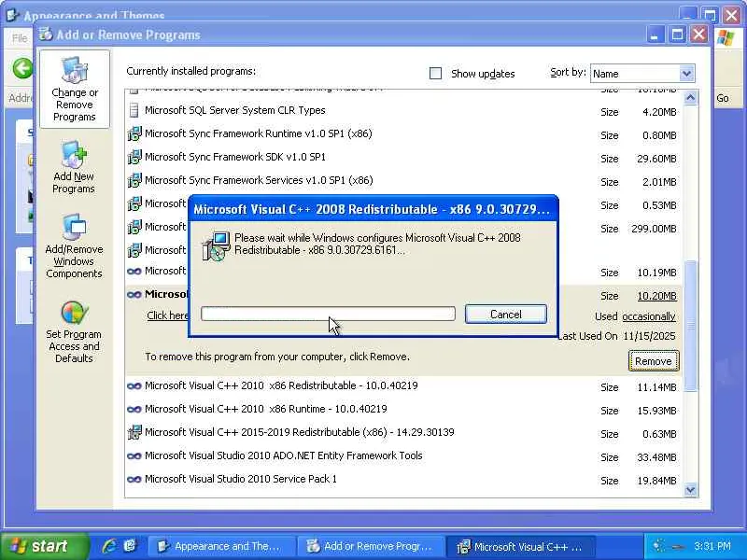Select Microsoft Visual Studio 2010 Service Pack 1
This screenshot has width=747, height=560.
click(404, 479)
